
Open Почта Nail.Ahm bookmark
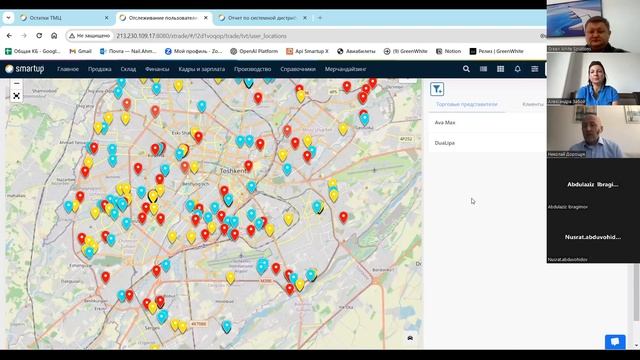tap(129, 51)
